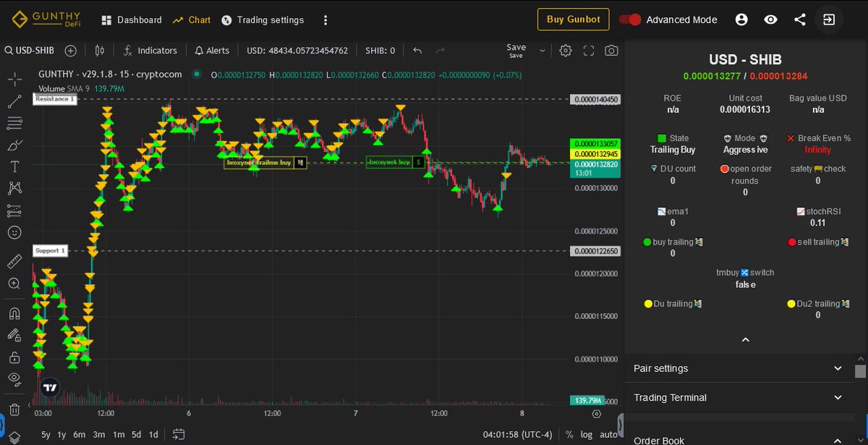
Task: Open the Fibonacci retracement tools
Action: click(x=14, y=123)
